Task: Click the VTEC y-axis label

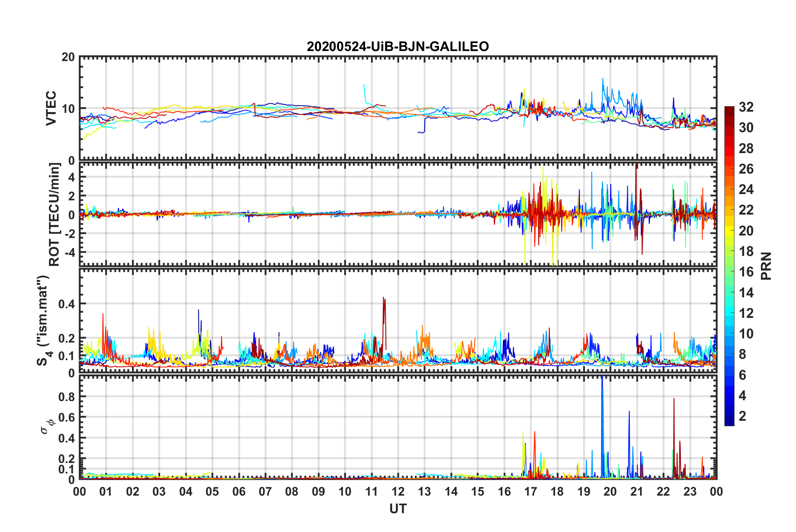Action: 51,108
